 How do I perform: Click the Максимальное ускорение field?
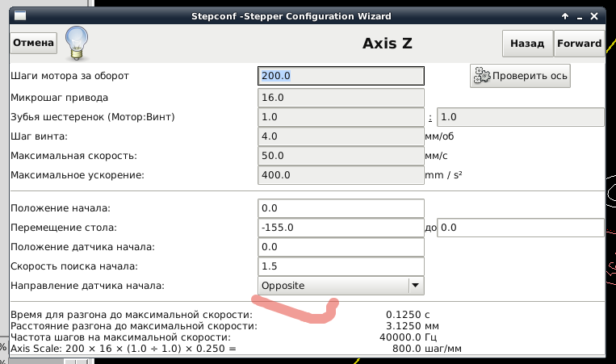341,174
